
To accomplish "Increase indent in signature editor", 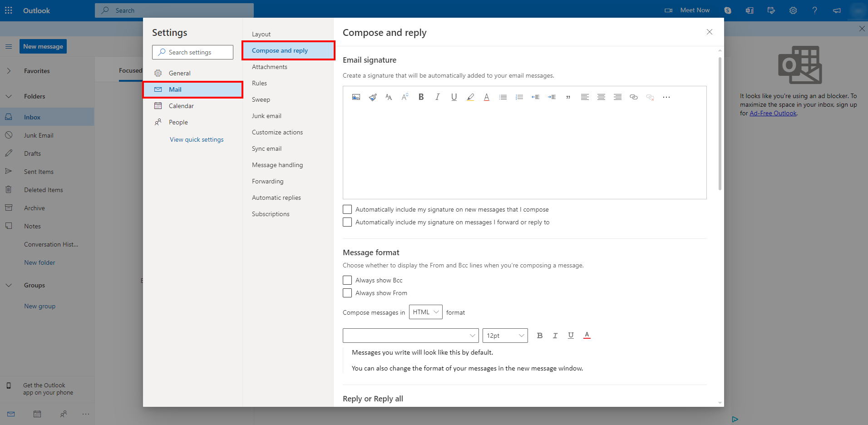I will coord(552,97).
